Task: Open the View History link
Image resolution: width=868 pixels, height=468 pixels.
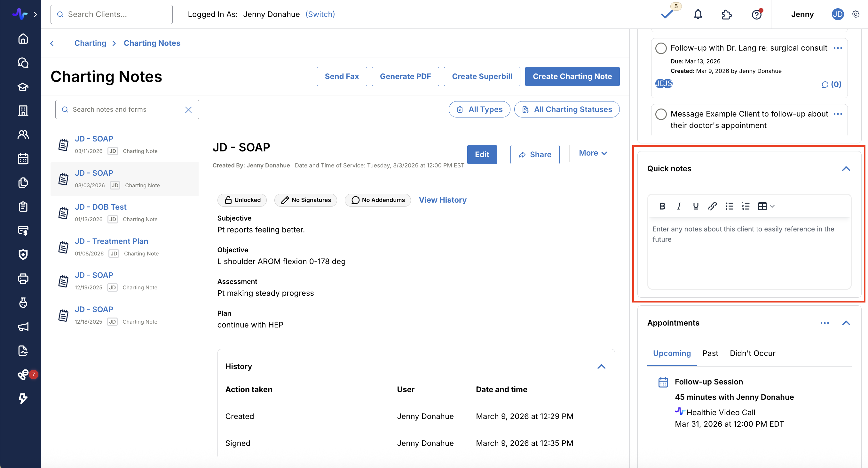Action: tap(442, 200)
